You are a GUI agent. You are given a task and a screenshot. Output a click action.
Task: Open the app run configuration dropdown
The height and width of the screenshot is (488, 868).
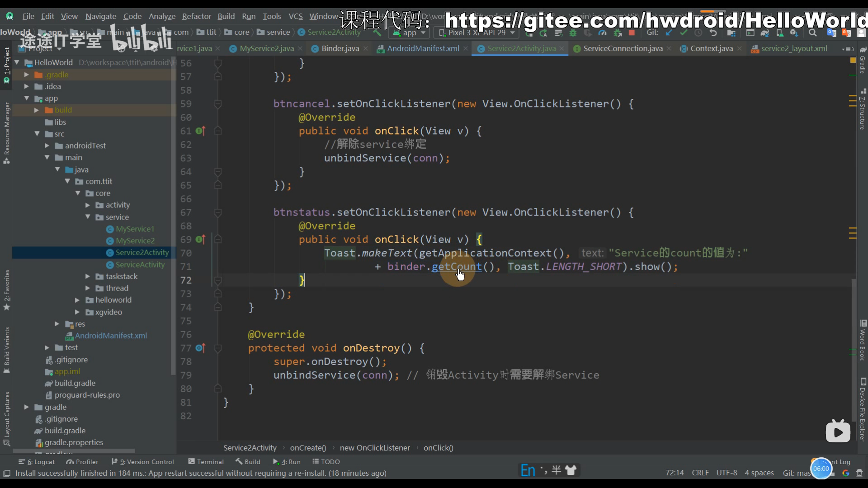409,33
